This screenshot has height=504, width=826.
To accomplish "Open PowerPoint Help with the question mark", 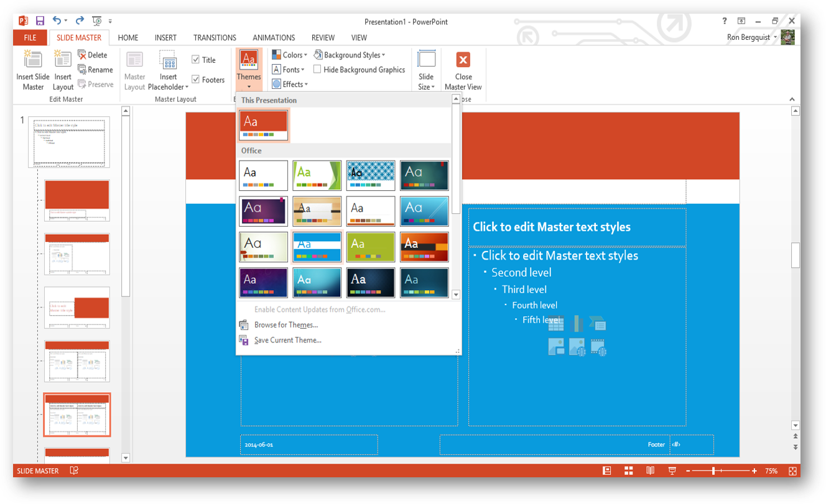I will click(725, 21).
